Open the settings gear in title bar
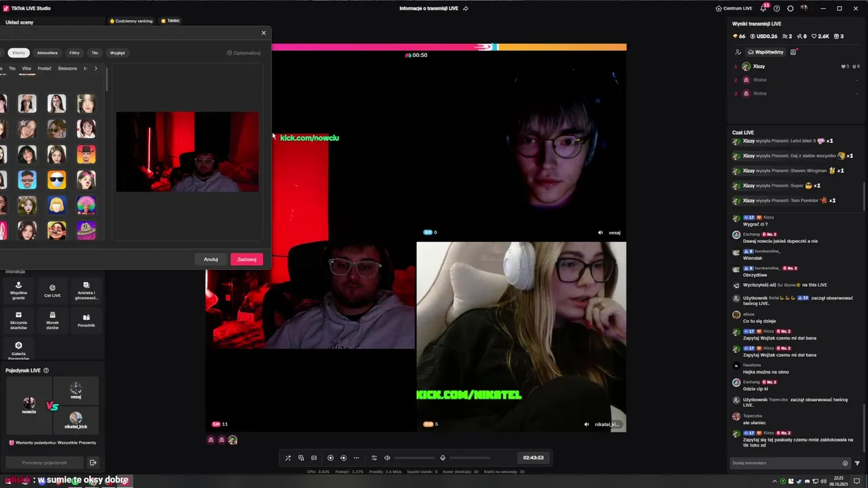The width and height of the screenshot is (868, 488). coord(790,8)
